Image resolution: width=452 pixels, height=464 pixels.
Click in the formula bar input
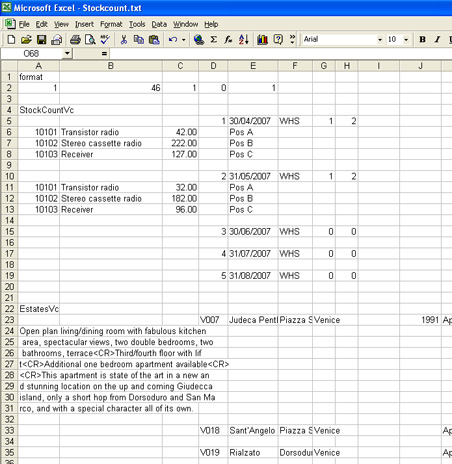point(281,53)
